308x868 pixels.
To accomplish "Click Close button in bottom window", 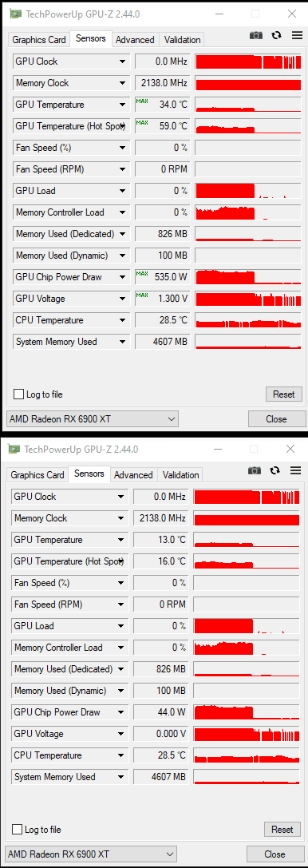I will [x=274, y=854].
